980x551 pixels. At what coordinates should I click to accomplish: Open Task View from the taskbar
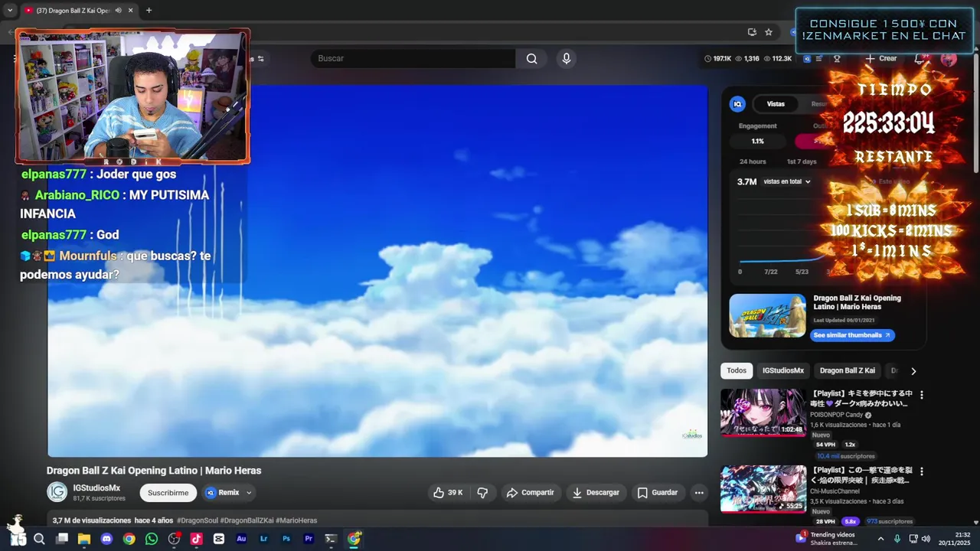point(62,539)
